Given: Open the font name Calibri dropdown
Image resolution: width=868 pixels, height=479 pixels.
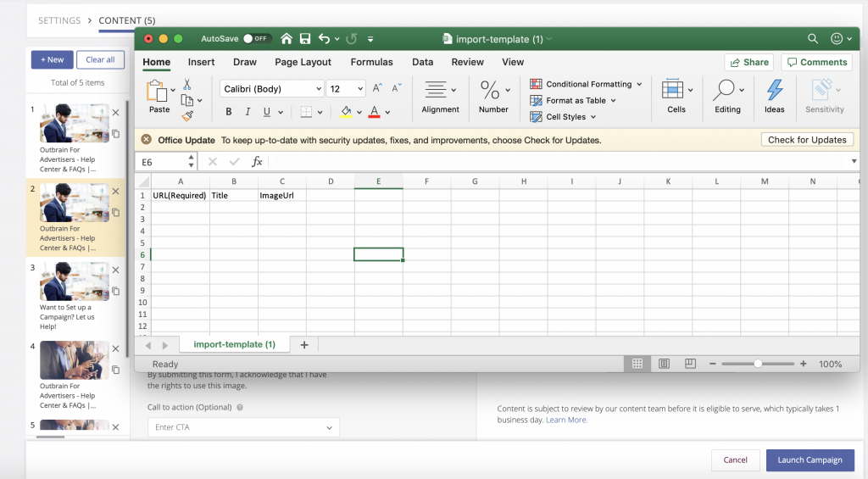Looking at the screenshot, I should pos(271,89).
